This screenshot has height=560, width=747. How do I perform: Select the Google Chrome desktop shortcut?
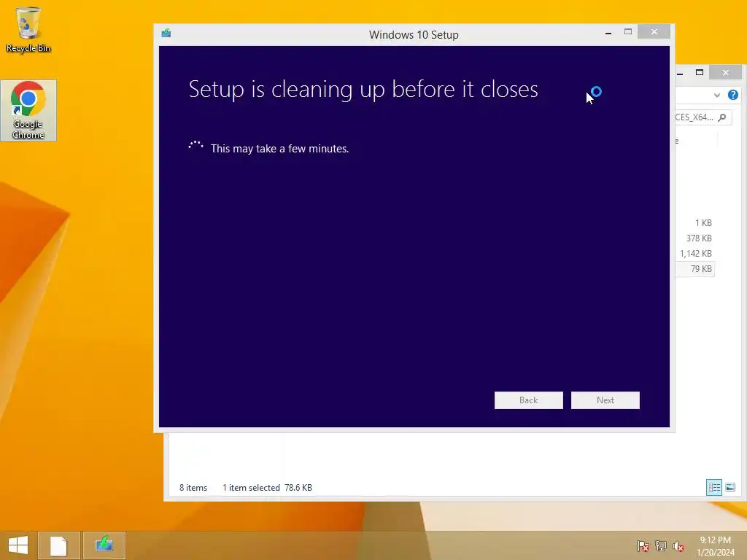click(x=28, y=111)
